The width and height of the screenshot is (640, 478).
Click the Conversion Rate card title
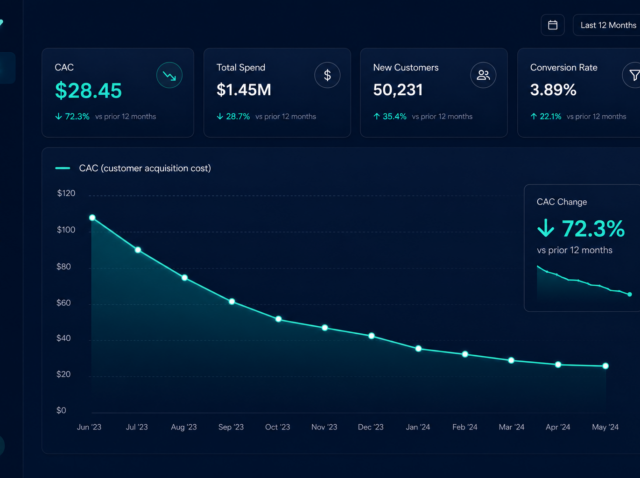click(x=564, y=67)
